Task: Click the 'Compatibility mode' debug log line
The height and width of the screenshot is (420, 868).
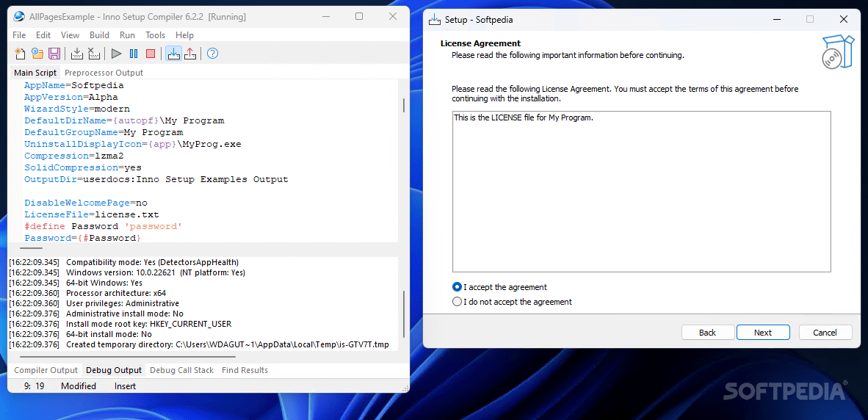Action: (124, 262)
